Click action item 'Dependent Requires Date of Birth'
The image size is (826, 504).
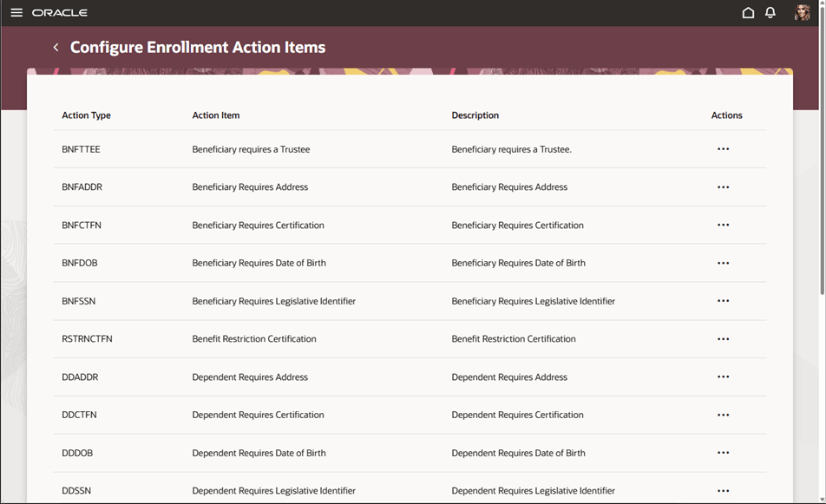click(x=259, y=453)
